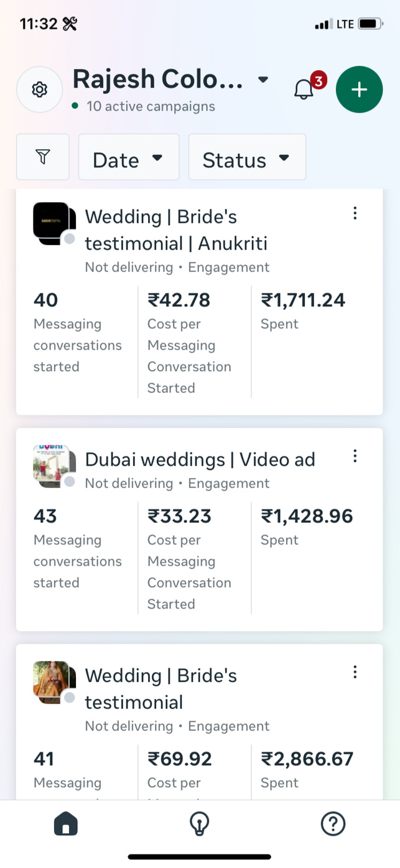Tap the green create plus button
The height and width of the screenshot is (868, 400).
click(359, 90)
